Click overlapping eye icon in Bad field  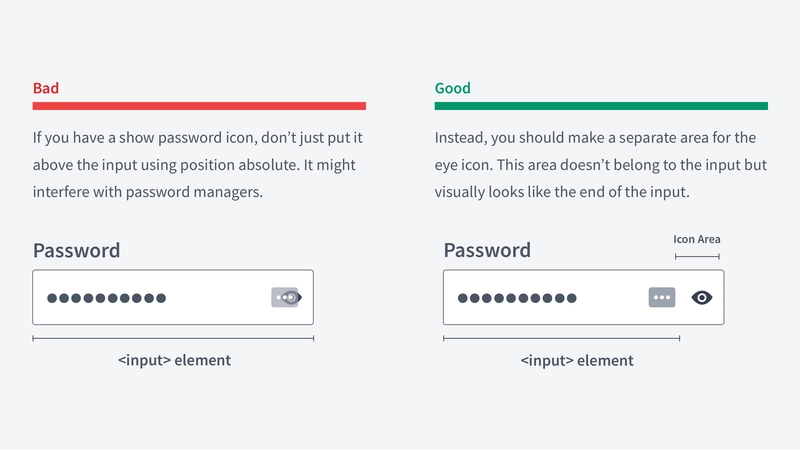coord(291,297)
